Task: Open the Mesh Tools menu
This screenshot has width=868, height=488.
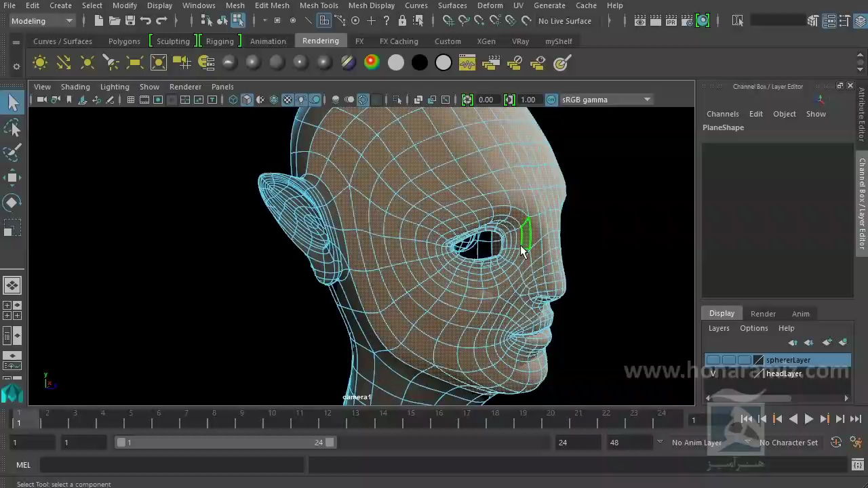Action: click(319, 5)
